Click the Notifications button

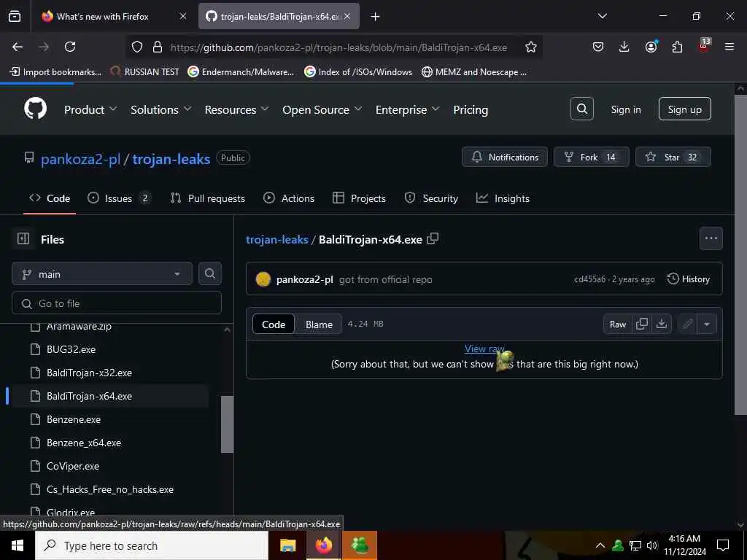pyautogui.click(x=505, y=157)
